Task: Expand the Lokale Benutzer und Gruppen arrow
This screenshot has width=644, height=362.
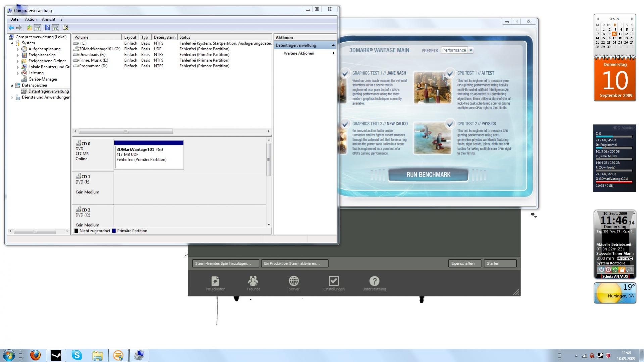Action: pyautogui.click(x=18, y=67)
